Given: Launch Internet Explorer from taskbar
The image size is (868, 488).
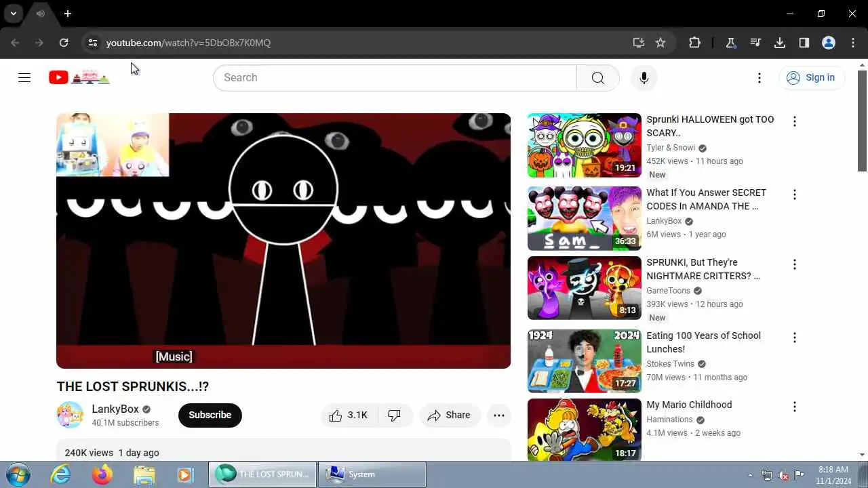Looking at the screenshot, I should (61, 475).
